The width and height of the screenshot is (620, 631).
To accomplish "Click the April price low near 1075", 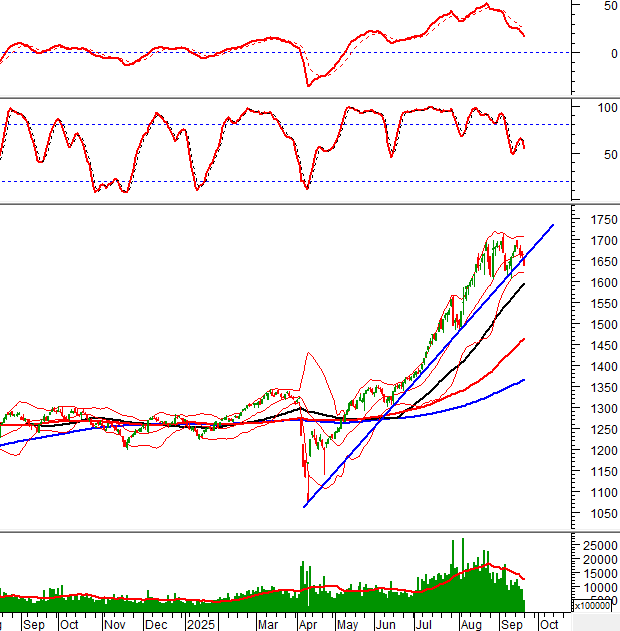I will (x=305, y=503).
